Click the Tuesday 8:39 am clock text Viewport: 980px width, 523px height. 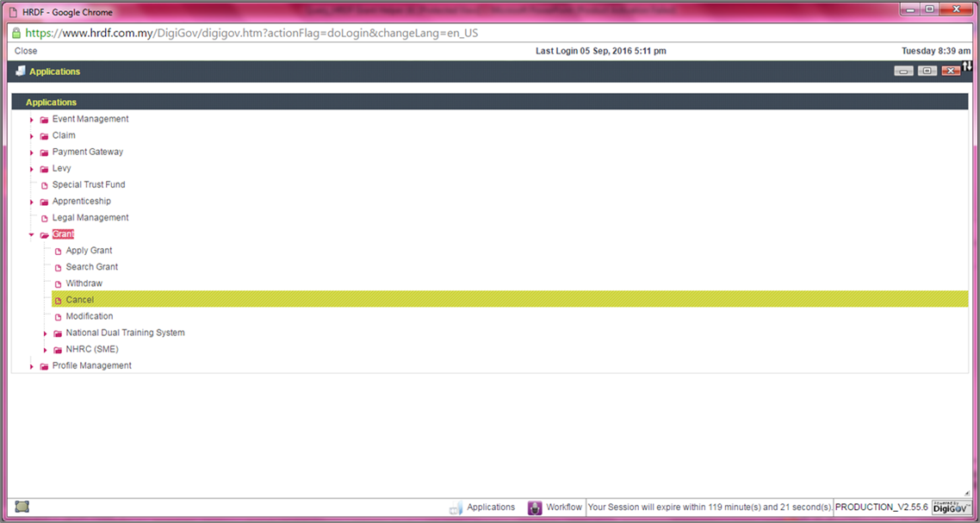tap(936, 51)
